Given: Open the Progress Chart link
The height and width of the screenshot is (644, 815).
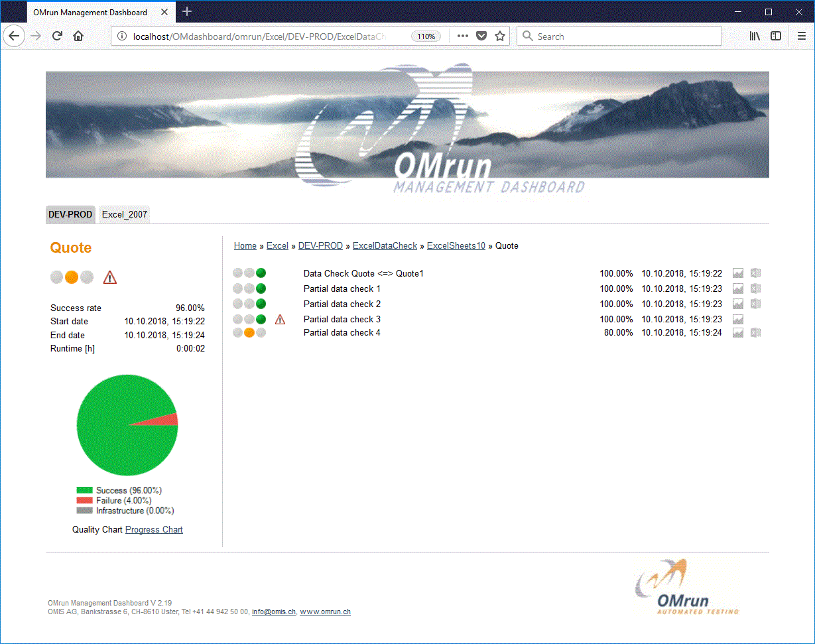Looking at the screenshot, I should tap(154, 529).
